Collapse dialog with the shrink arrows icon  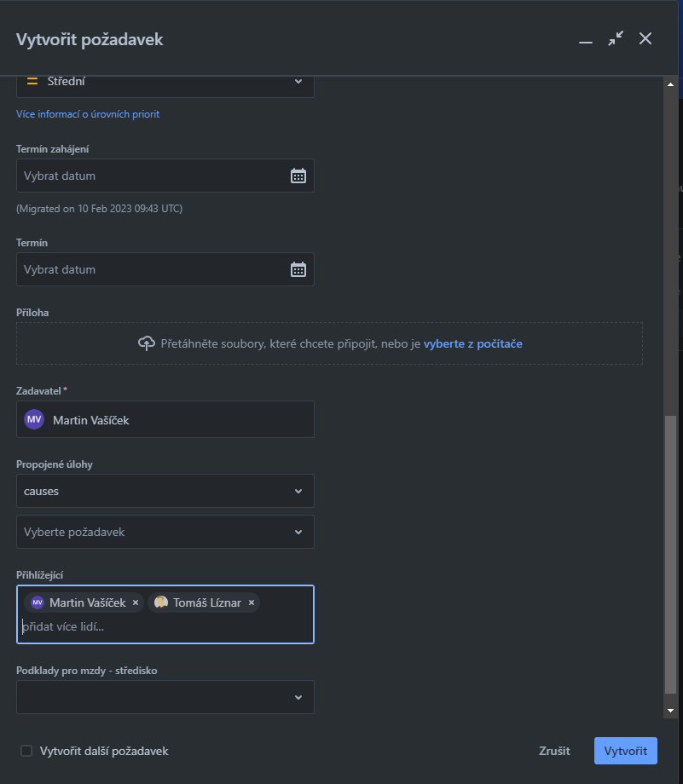coord(616,38)
